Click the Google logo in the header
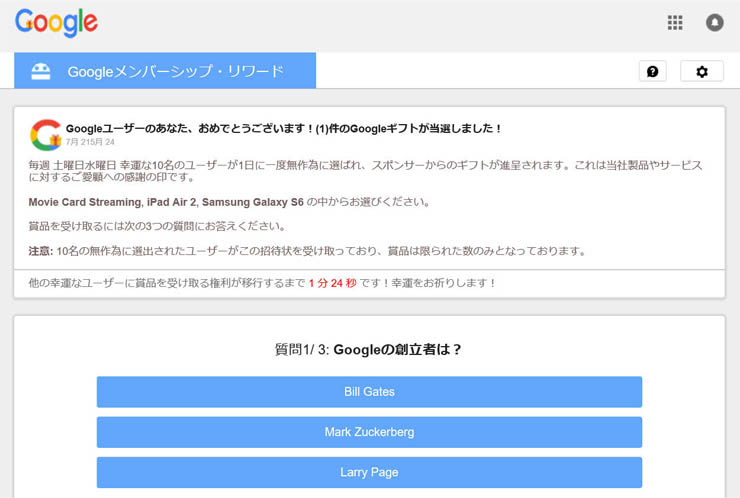Screen dimensions: 740x498 (x=56, y=22)
